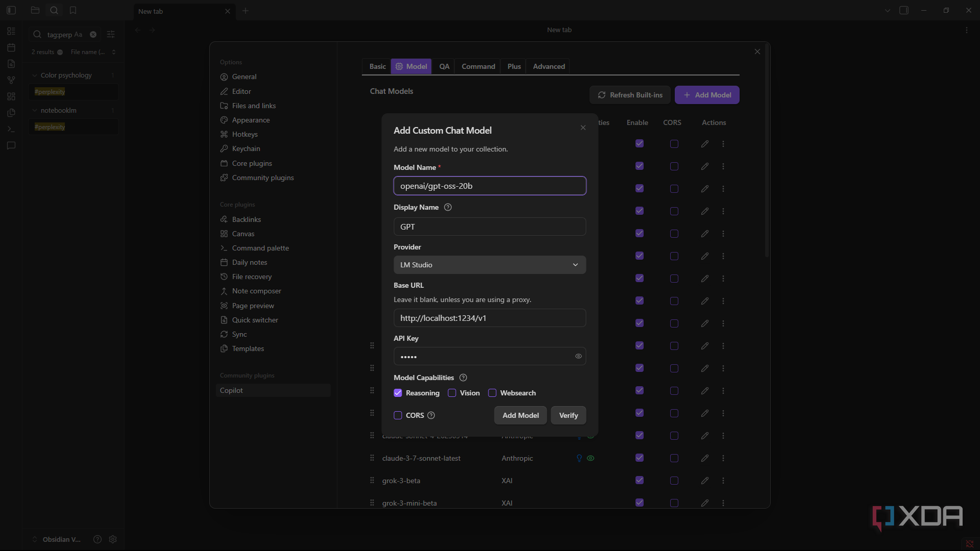Click the Base URL input field
This screenshot has width=980, height=551.
click(489, 318)
